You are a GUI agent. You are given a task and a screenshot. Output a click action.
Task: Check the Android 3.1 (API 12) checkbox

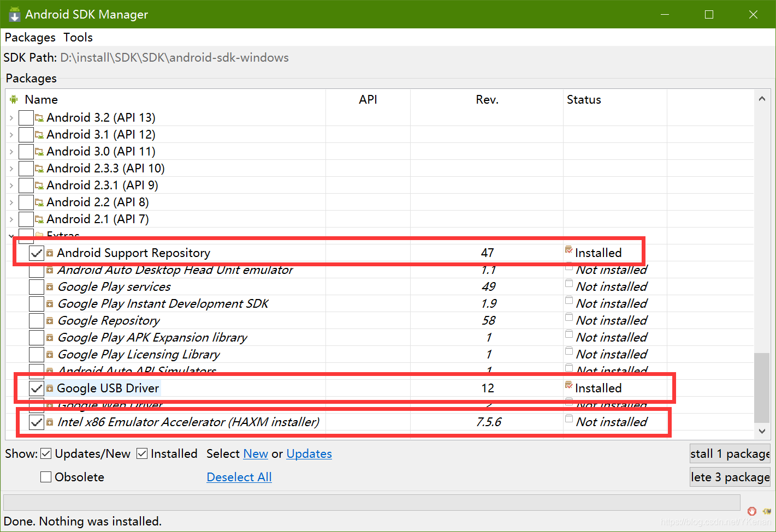(x=26, y=135)
